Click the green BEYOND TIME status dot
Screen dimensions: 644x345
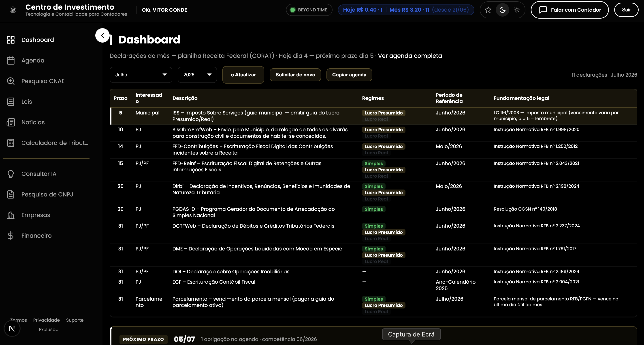[x=292, y=10]
